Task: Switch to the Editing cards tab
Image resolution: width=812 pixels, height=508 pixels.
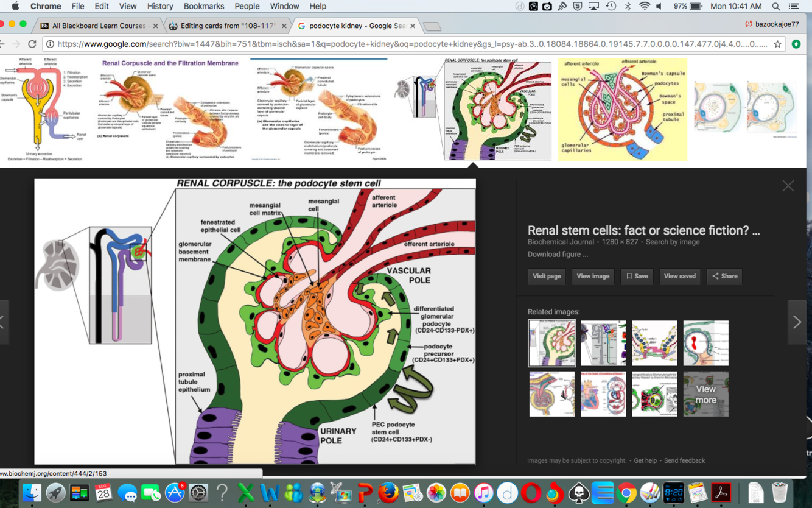Action: point(228,26)
